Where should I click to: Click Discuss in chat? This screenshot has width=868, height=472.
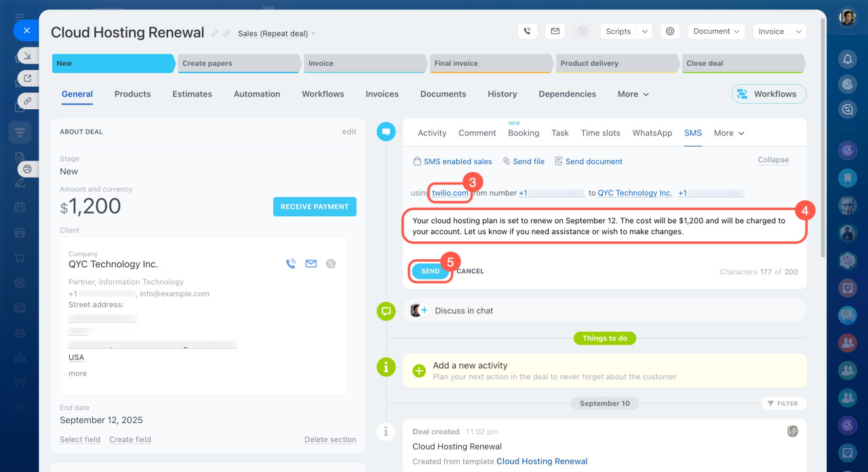coord(464,311)
